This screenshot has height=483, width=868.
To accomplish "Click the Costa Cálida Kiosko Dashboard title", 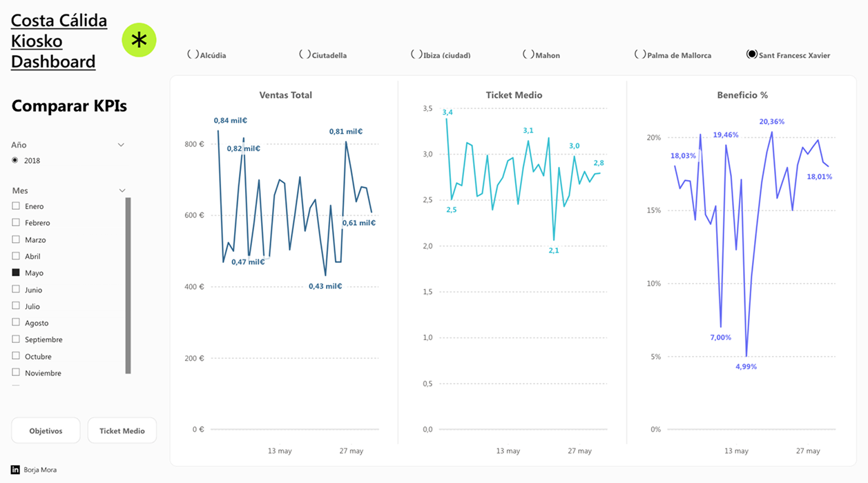I will 59,41.
